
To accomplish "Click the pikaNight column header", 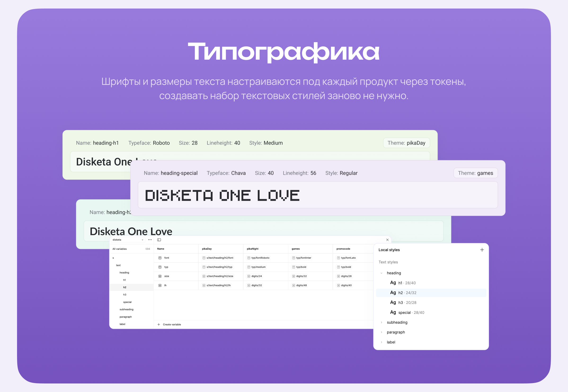I will (x=253, y=249).
